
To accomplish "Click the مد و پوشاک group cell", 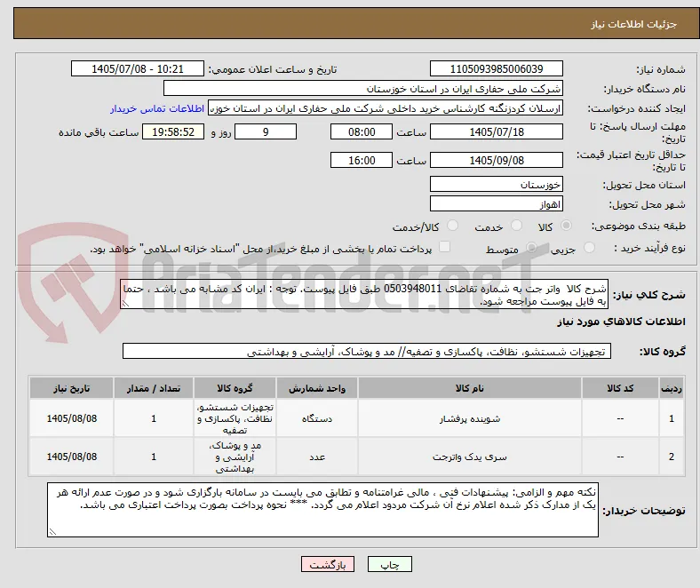I will pyautogui.click(x=235, y=457).
